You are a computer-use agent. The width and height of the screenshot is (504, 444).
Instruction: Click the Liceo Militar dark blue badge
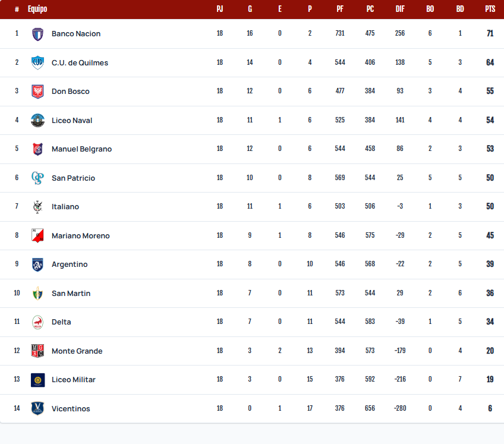click(x=37, y=380)
